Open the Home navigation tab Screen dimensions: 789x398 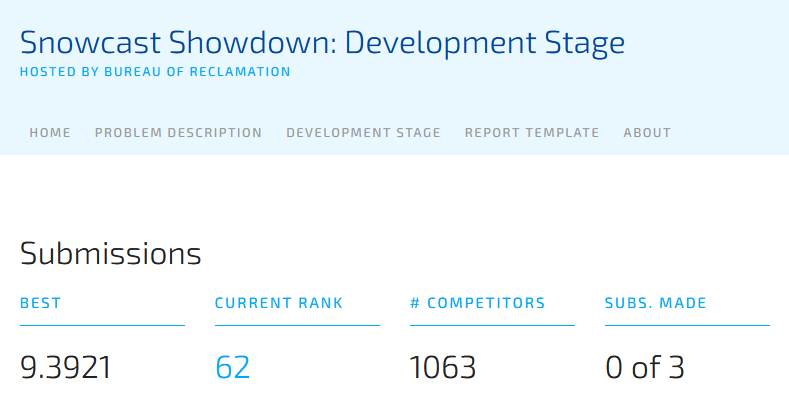[50, 133]
